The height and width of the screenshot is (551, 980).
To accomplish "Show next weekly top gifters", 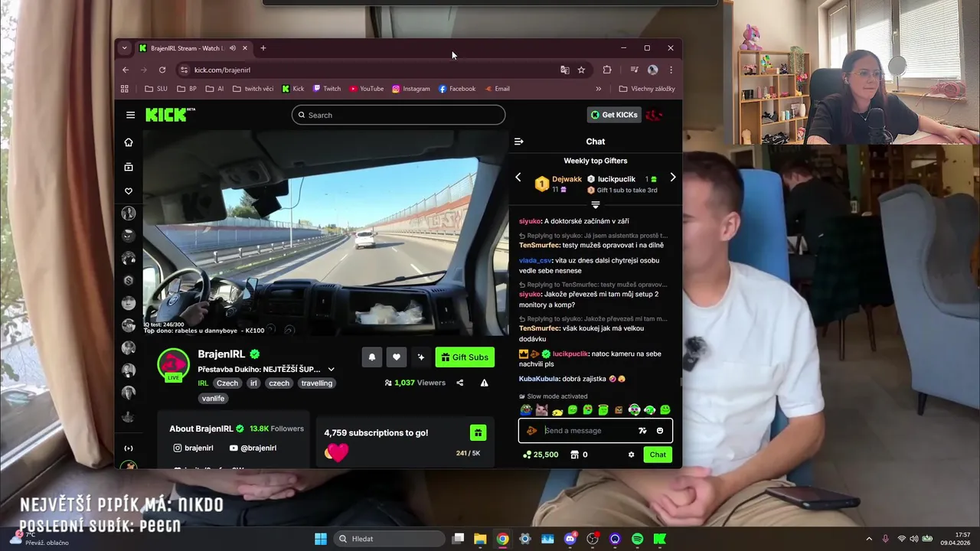I will [672, 178].
